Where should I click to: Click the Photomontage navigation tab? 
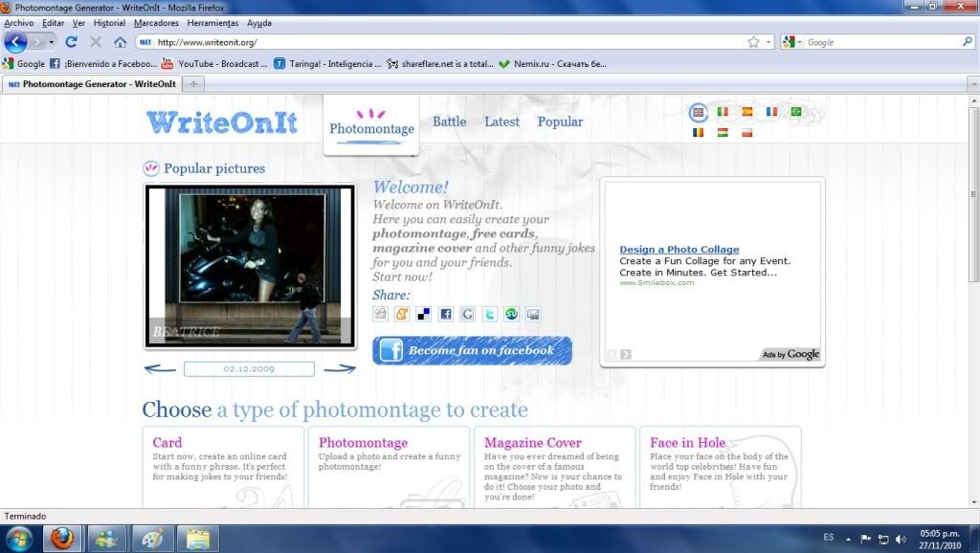pyautogui.click(x=371, y=125)
